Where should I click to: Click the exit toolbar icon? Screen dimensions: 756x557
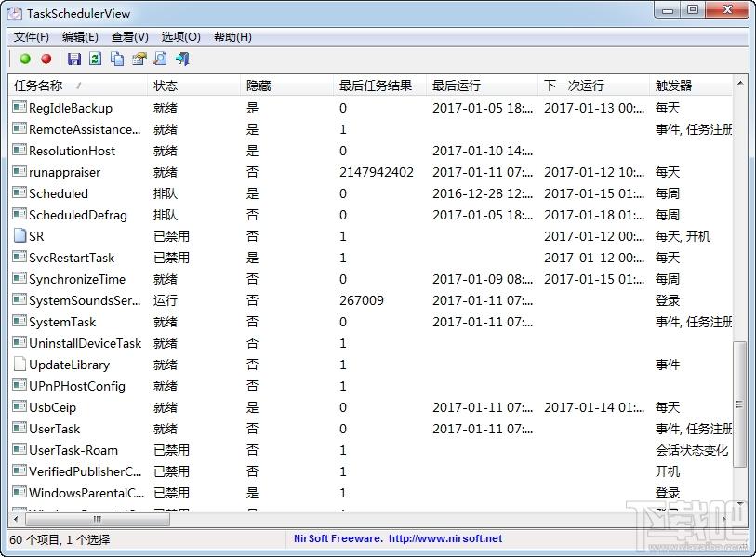point(183,59)
